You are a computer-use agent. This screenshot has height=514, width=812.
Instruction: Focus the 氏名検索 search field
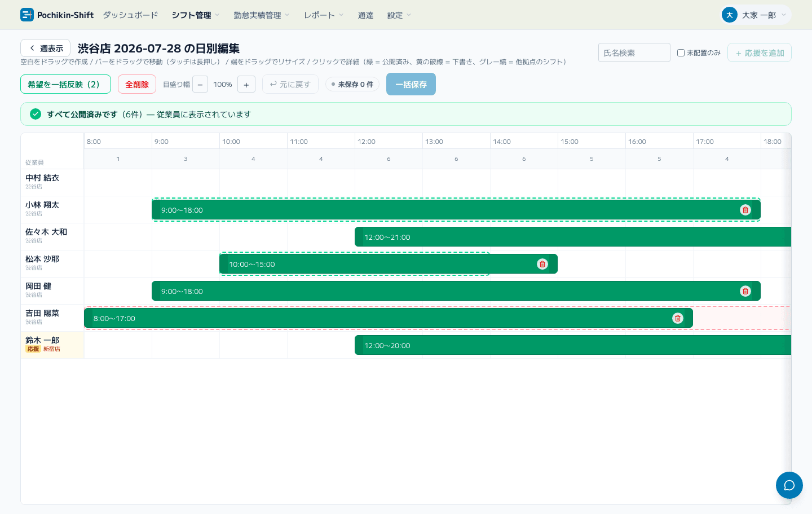(x=634, y=52)
